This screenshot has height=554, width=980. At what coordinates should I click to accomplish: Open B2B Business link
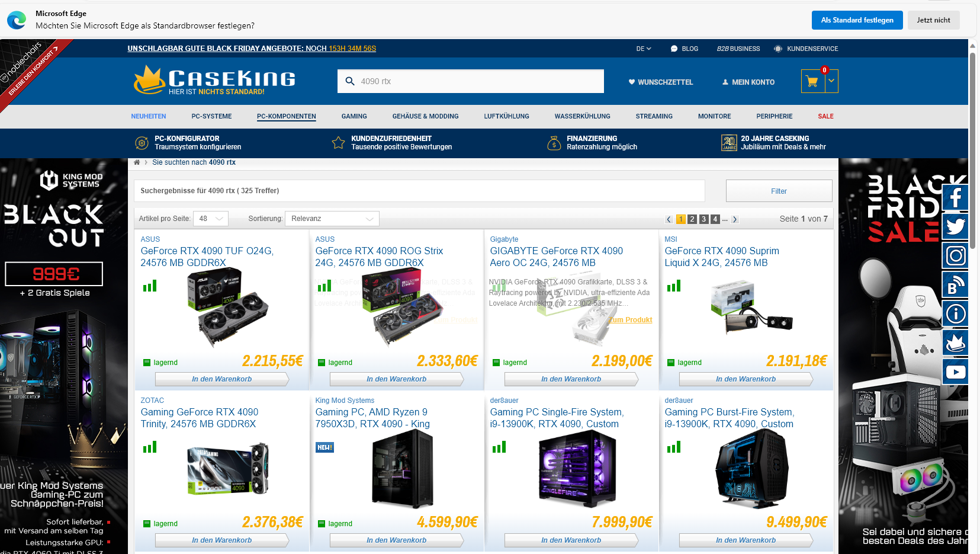[x=738, y=49]
